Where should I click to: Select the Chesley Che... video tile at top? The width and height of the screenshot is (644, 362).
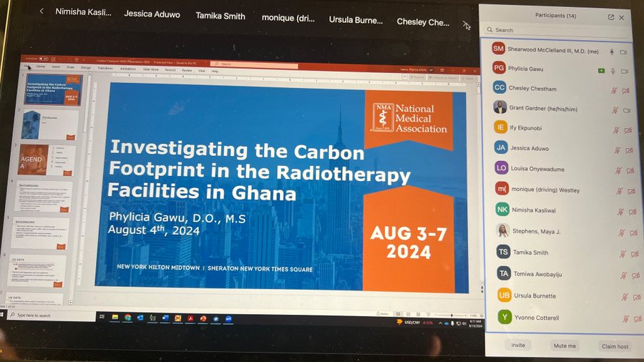point(423,22)
